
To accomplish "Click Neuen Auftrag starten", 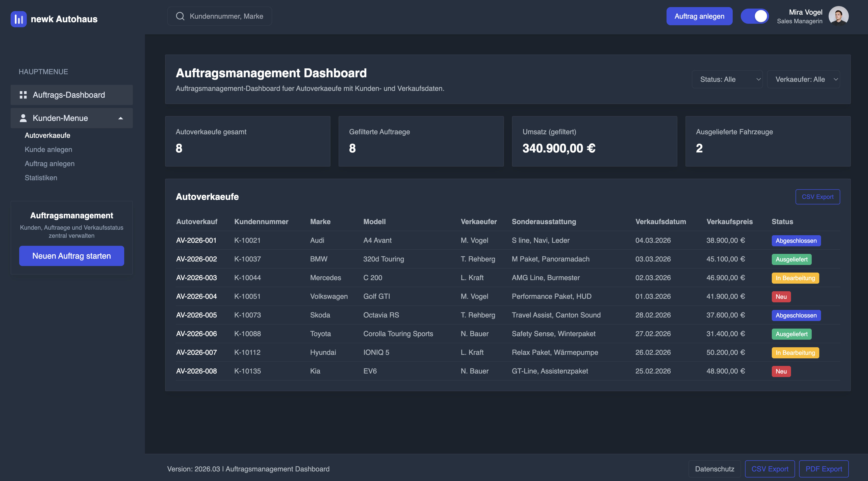I will pyautogui.click(x=71, y=256).
